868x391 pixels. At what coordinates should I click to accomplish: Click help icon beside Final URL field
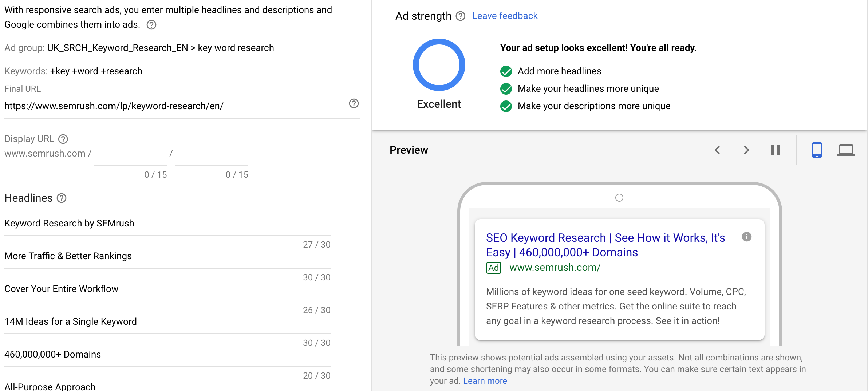tap(354, 103)
